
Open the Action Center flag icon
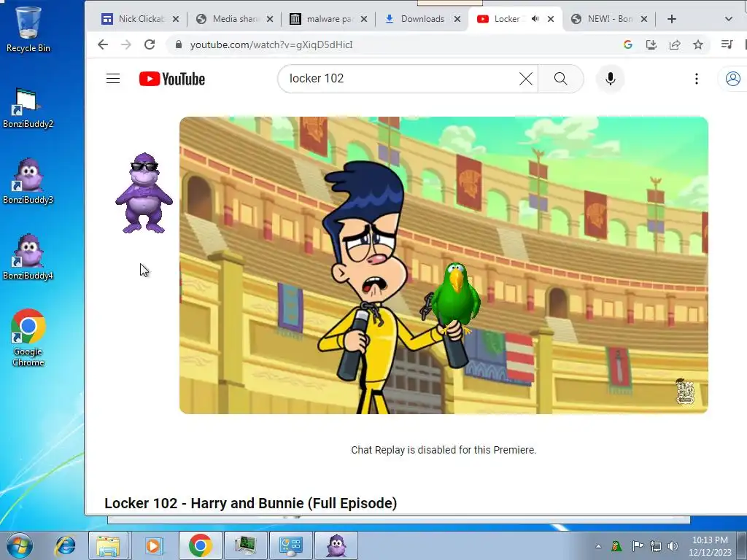(637, 545)
